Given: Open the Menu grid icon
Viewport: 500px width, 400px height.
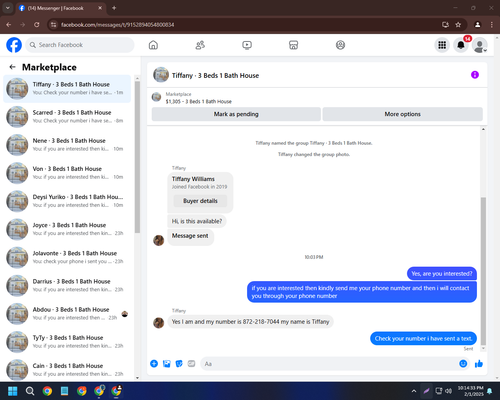Looking at the screenshot, I should pyautogui.click(x=442, y=45).
